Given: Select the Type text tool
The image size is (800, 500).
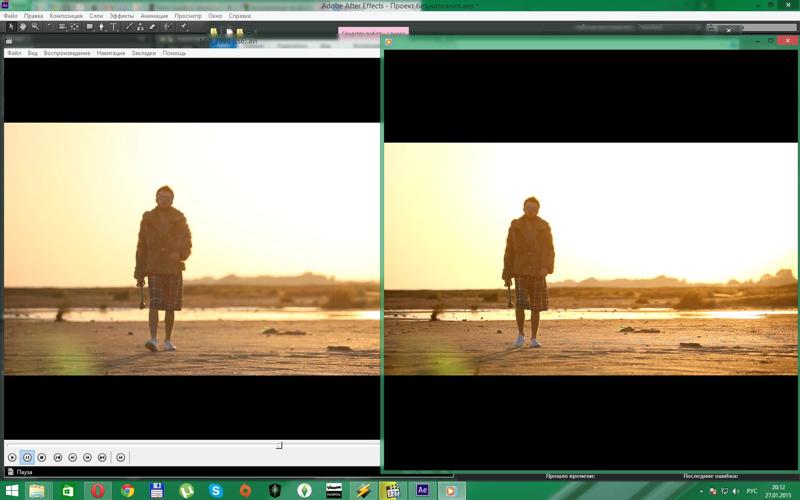Looking at the screenshot, I should coord(116,27).
